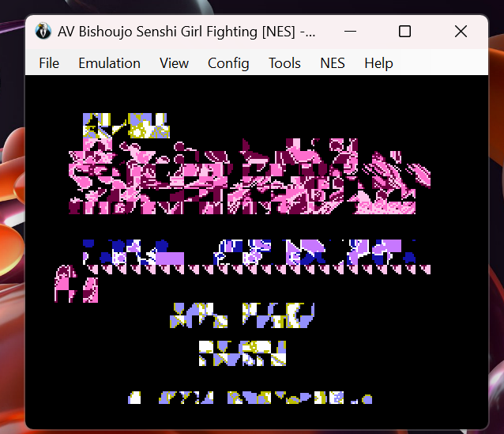The width and height of the screenshot is (504, 434).
Task: Open the Emulation menu
Action: pos(109,63)
